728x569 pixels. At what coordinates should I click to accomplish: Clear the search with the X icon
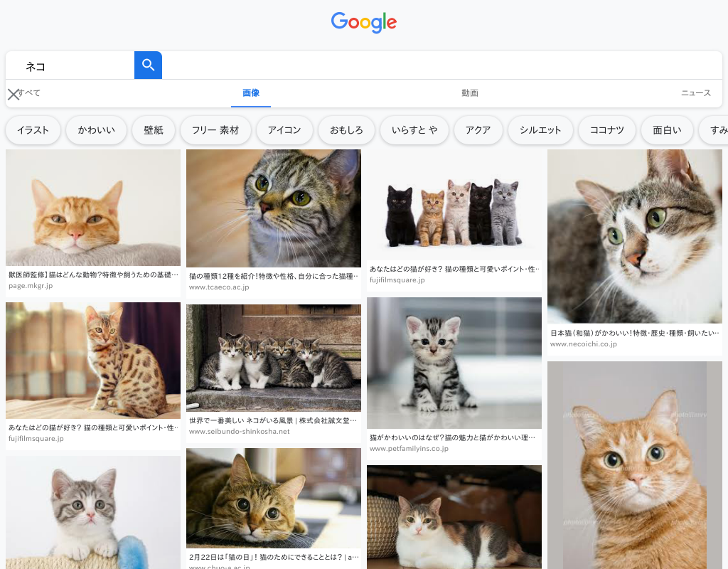14,93
